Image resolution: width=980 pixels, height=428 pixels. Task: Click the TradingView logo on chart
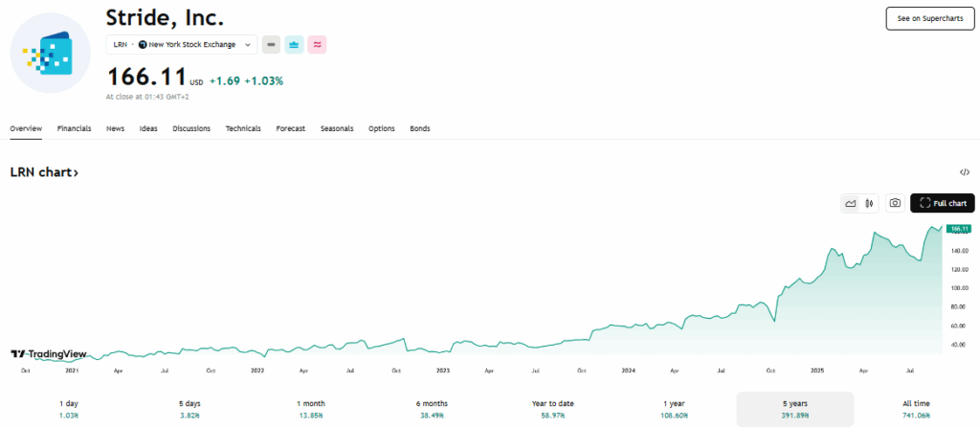[x=48, y=354]
